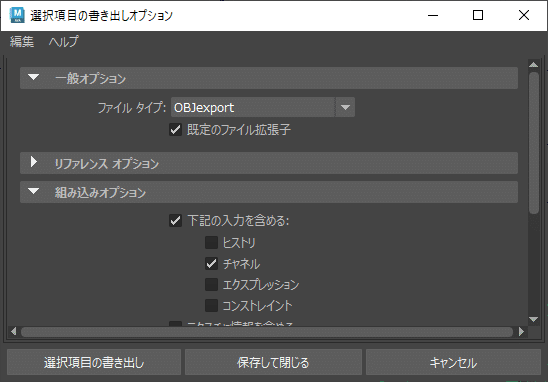Click the vertical scrollbar down arrow
The width and height of the screenshot is (548, 382).
click(x=533, y=319)
